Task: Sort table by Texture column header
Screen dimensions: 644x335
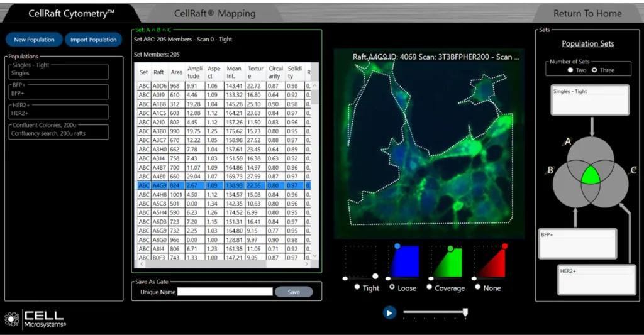Action: point(255,72)
